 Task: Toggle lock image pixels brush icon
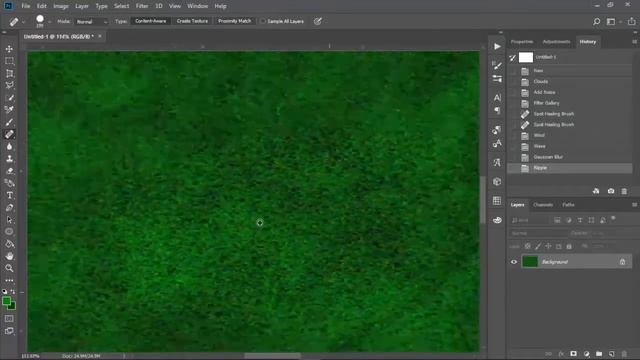[538, 247]
